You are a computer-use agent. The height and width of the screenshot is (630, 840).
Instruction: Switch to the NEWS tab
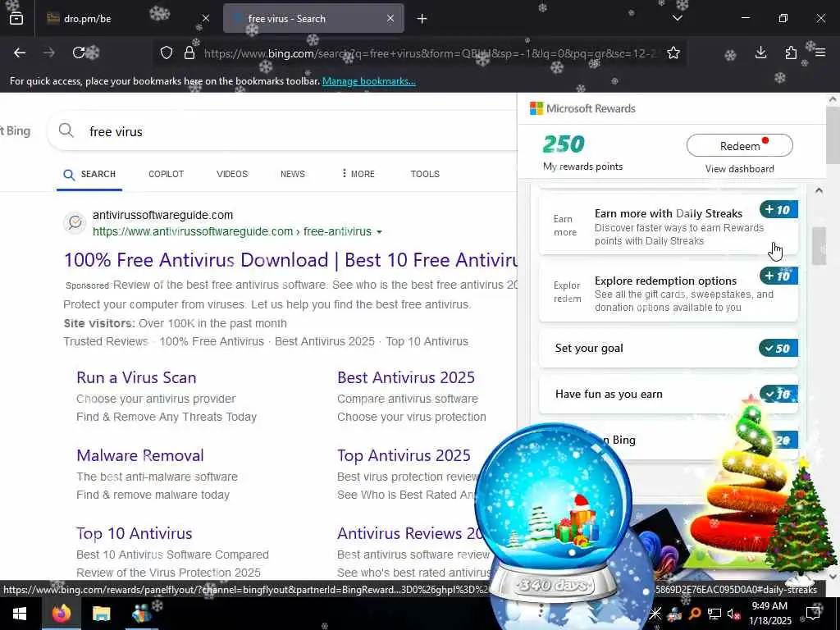click(x=293, y=174)
